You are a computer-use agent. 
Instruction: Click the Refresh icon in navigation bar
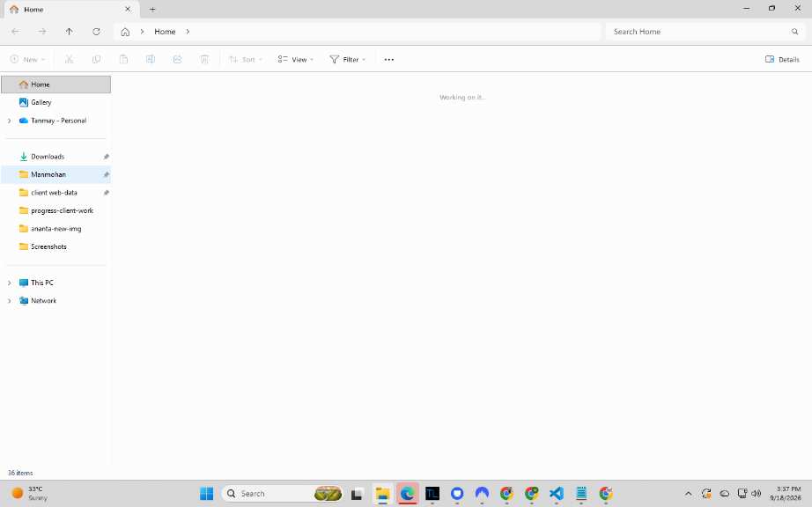[96, 32]
